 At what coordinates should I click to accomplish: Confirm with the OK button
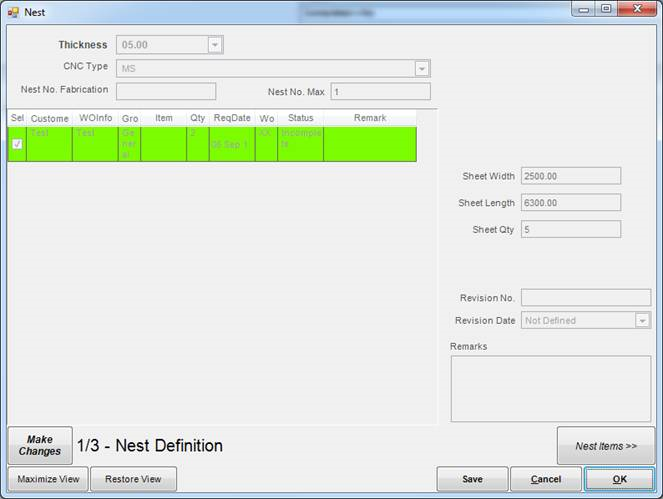tap(620, 479)
